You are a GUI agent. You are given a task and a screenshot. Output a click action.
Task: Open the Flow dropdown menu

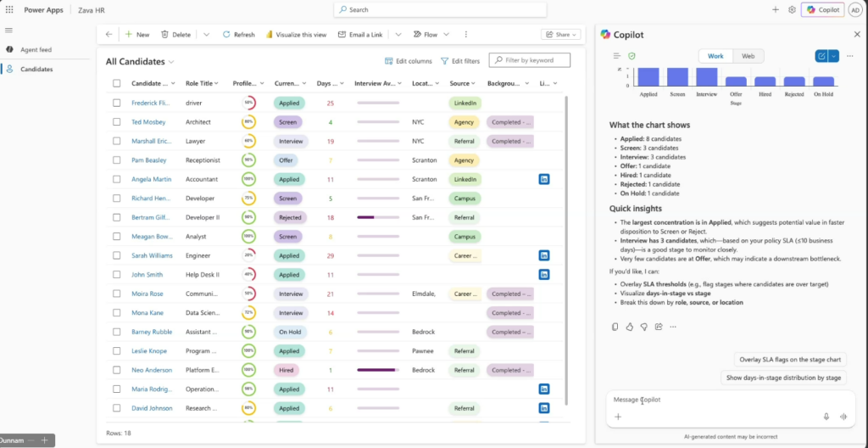click(x=431, y=35)
